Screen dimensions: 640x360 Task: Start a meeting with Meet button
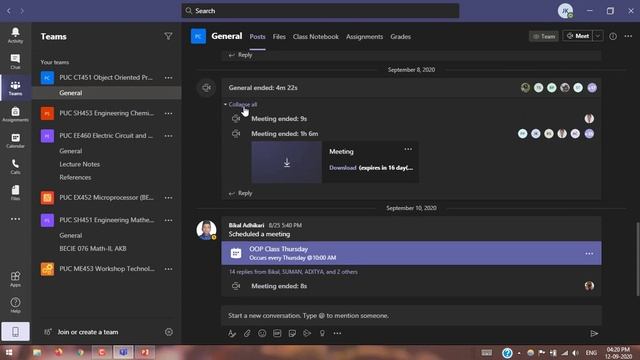click(x=578, y=36)
